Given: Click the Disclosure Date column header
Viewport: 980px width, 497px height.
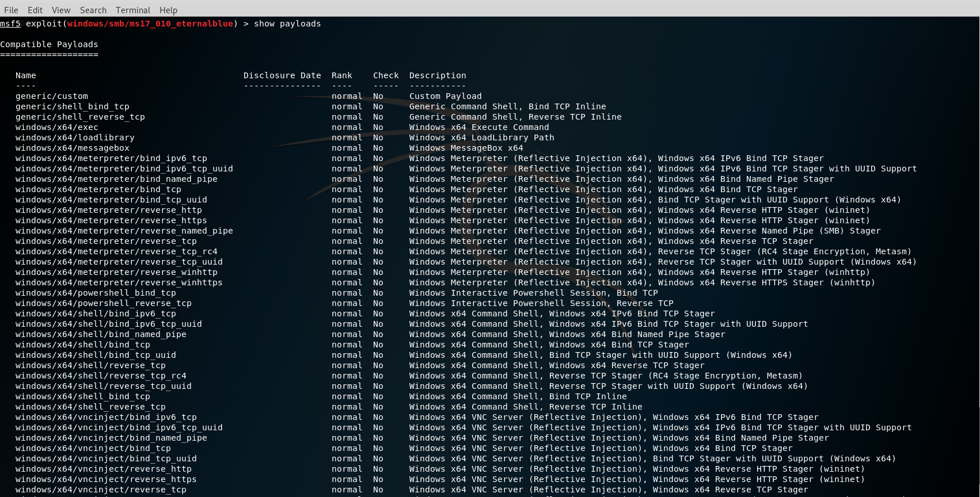Looking at the screenshot, I should 282,75.
